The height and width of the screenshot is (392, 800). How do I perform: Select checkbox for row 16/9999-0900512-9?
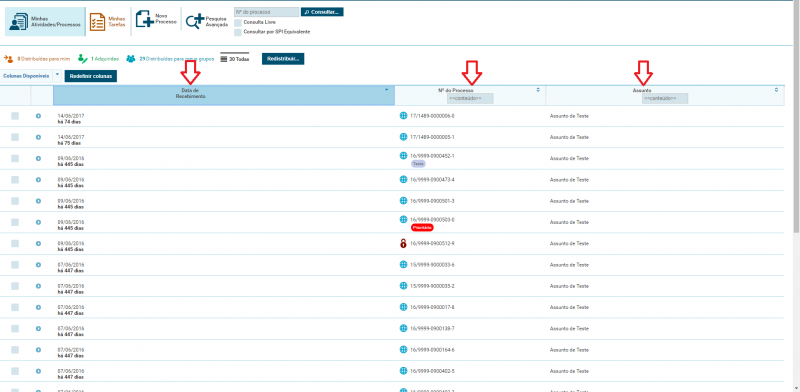tap(15, 243)
